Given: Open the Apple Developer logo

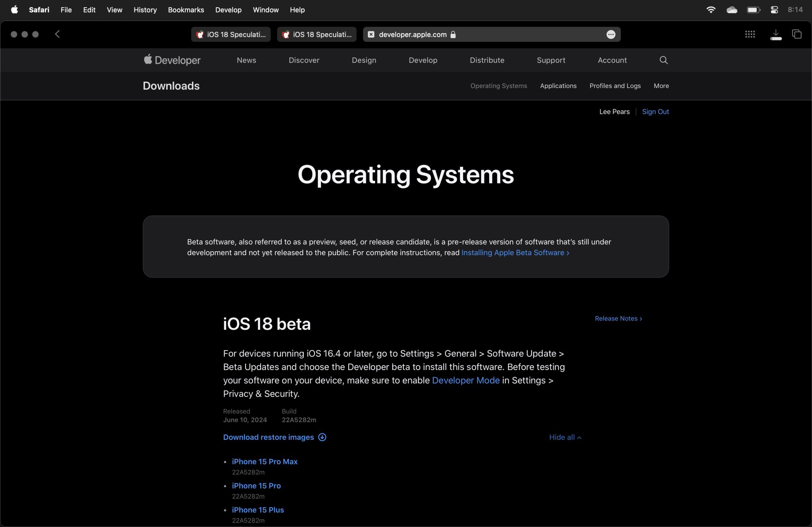Looking at the screenshot, I should [172, 60].
